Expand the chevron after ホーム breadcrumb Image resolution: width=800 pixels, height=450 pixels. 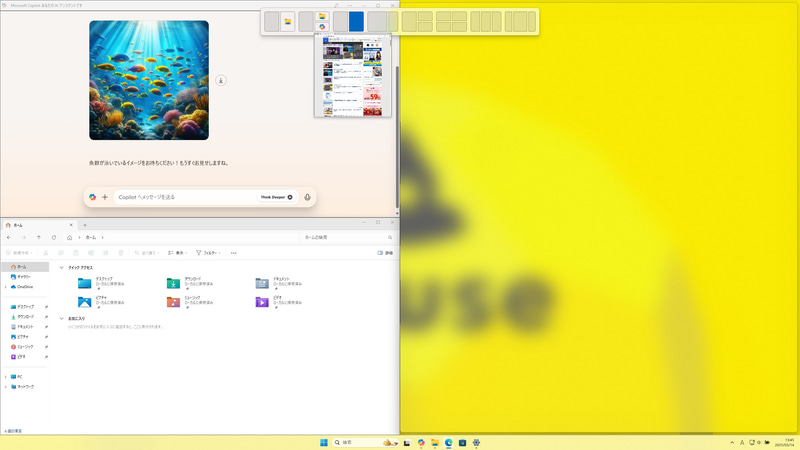click(x=103, y=237)
